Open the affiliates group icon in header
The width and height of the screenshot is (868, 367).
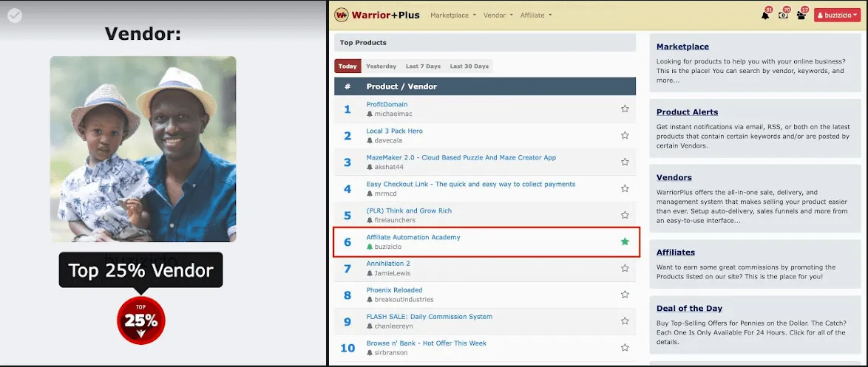[801, 15]
